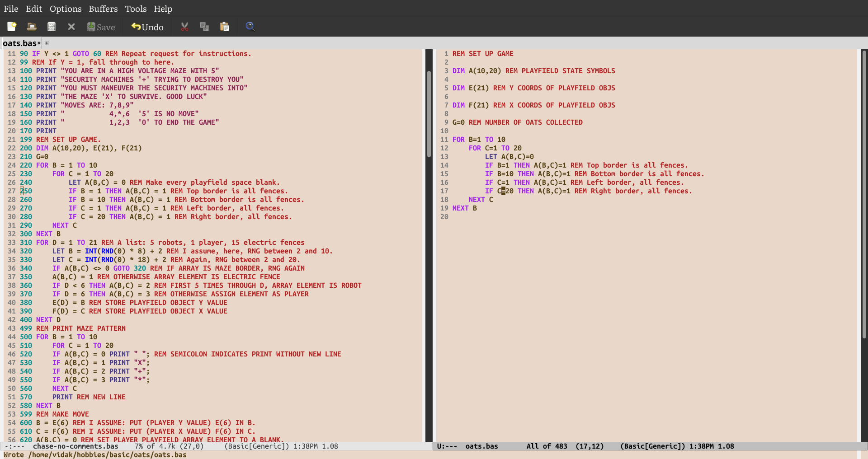Click line '570 PRINT REM NEW LINE'
The image size is (868, 459).
73,397
